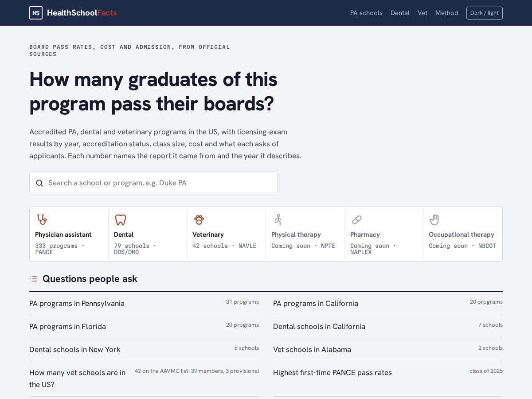The width and height of the screenshot is (532, 399).
Task: Select the Pharmacy coming soon card
Action: [384, 234]
